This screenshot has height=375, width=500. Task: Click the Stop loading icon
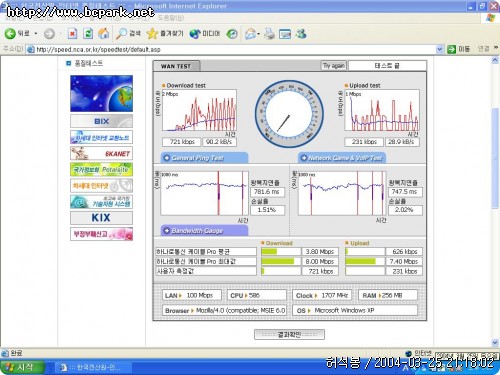(x=72, y=33)
